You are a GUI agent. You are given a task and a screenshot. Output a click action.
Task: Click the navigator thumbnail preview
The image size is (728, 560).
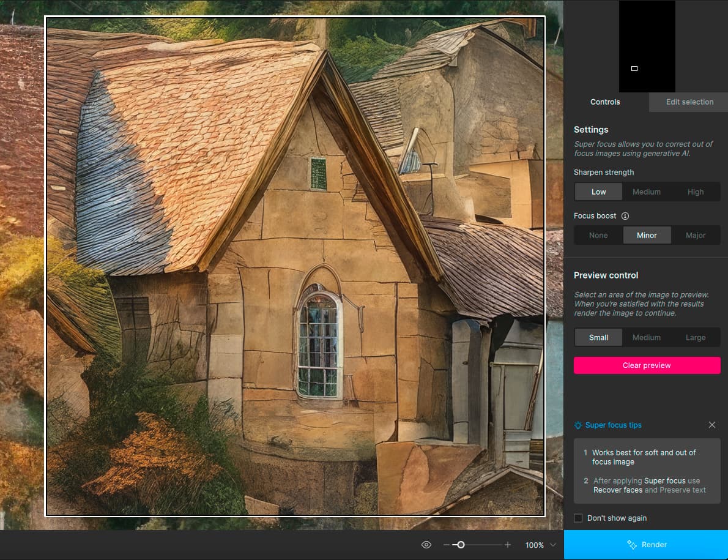coord(647,47)
